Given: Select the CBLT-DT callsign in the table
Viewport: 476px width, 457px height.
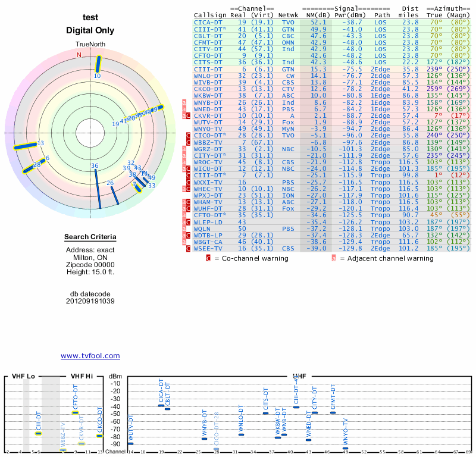Looking at the screenshot, I should pos(208,36).
